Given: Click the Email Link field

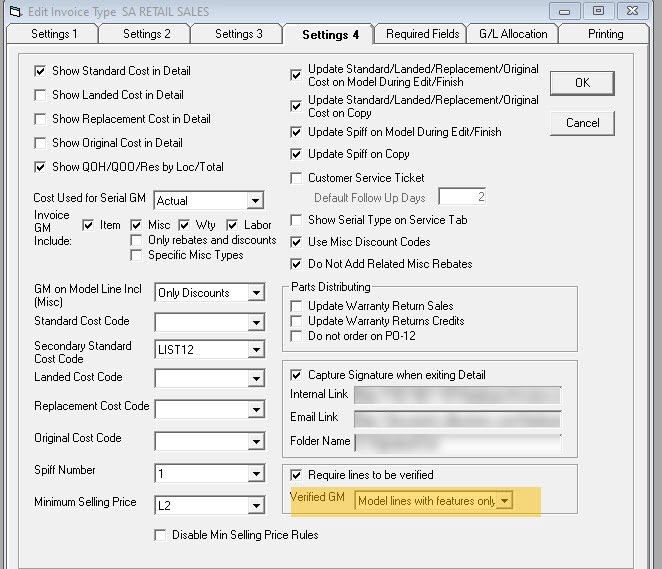Looking at the screenshot, I should (x=458, y=419).
